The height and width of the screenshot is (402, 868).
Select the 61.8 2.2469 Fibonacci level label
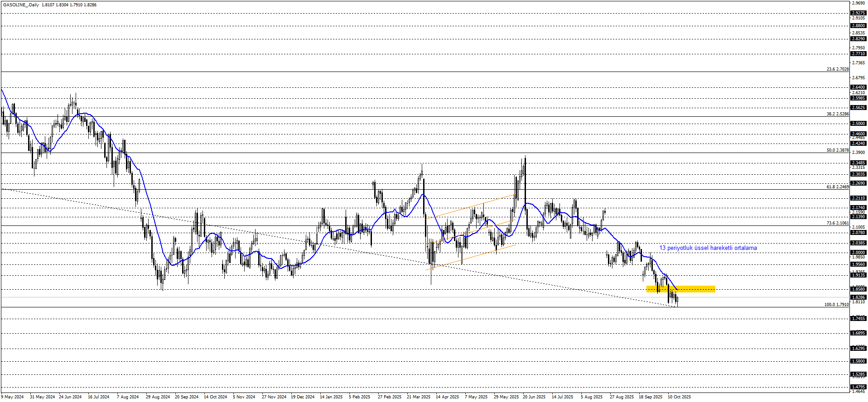pos(837,187)
